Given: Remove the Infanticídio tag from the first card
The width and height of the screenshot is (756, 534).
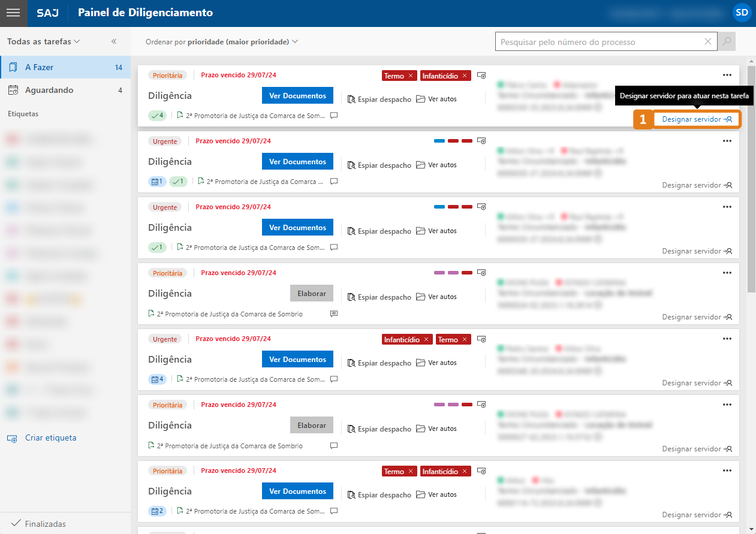Looking at the screenshot, I should (465, 76).
